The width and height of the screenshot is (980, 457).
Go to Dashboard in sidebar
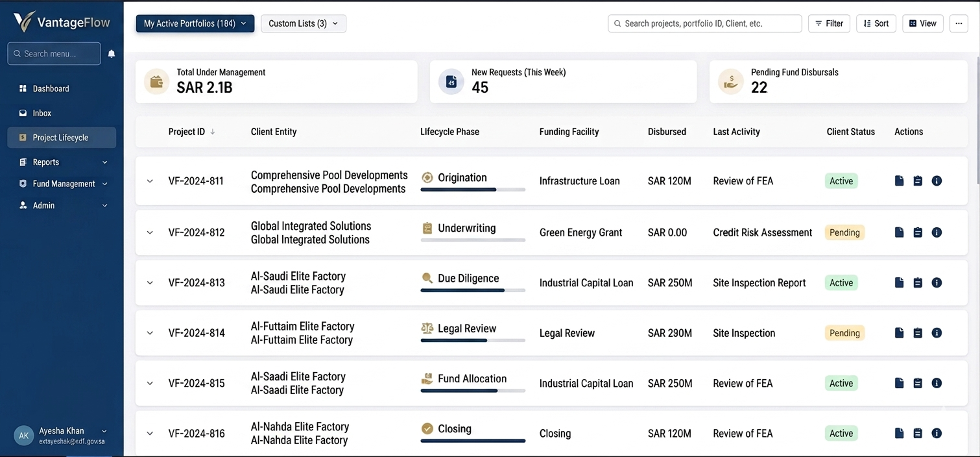click(51, 88)
